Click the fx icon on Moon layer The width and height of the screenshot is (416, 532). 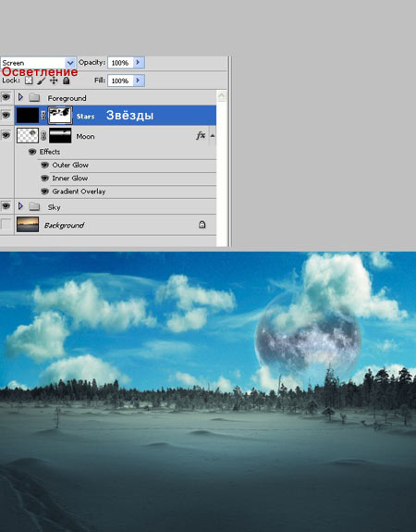pos(201,135)
